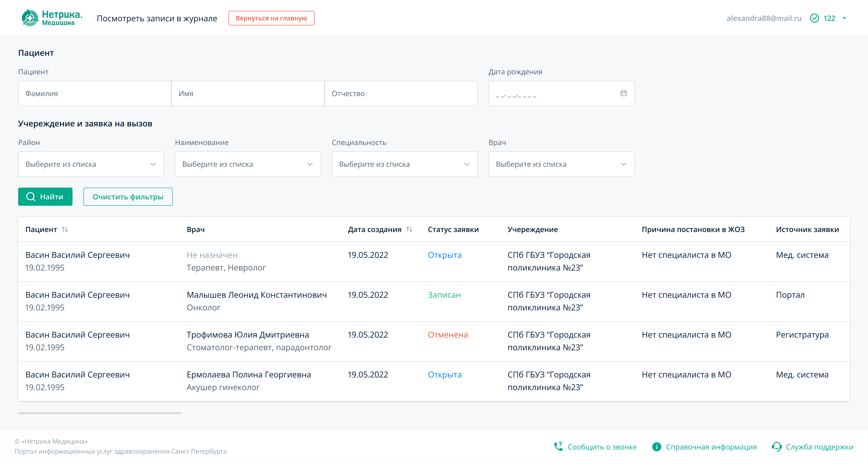Image resolution: width=868 pixels, height=464 pixels.
Task: Click the phone icon for Сообщить о звонке
Action: click(558, 447)
